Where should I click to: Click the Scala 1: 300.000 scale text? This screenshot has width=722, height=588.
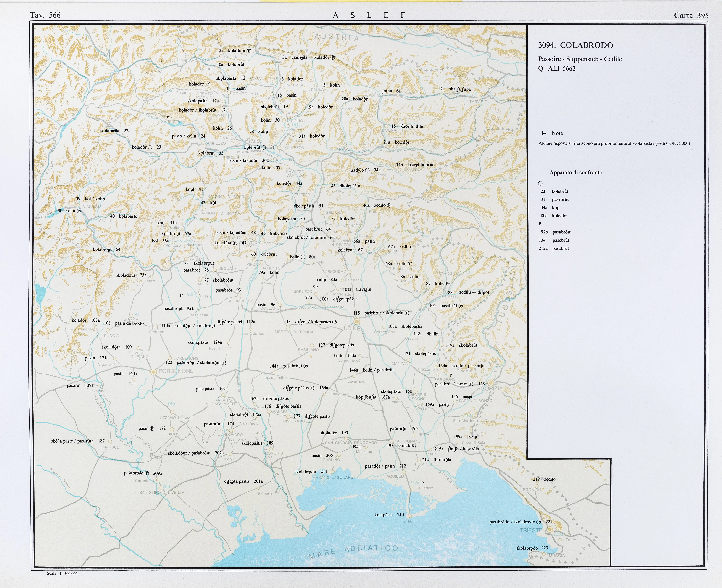point(62,573)
